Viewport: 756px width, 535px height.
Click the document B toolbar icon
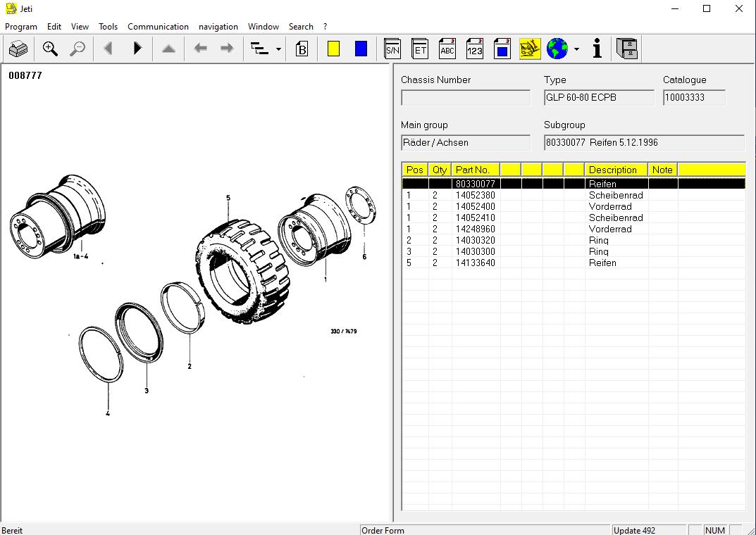[x=302, y=49]
